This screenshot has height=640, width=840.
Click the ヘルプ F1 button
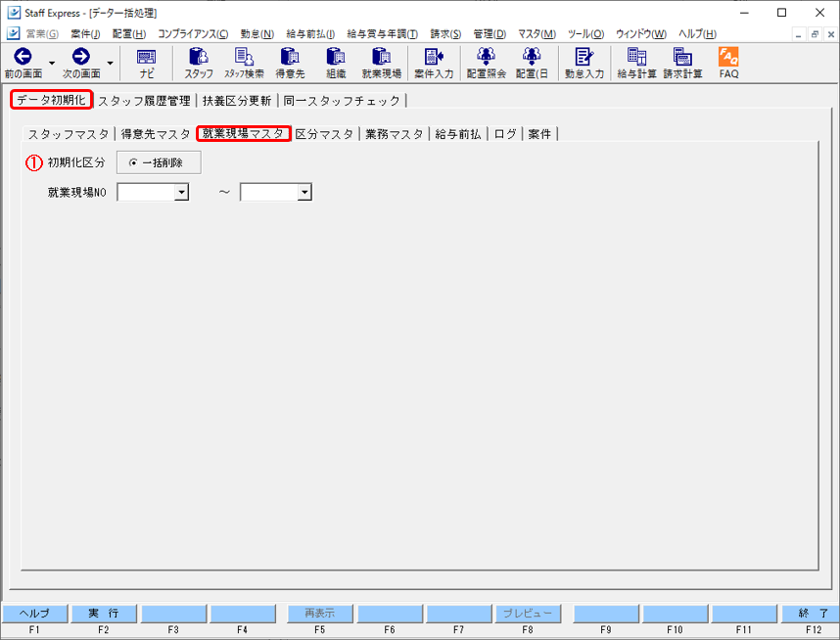pos(35,614)
